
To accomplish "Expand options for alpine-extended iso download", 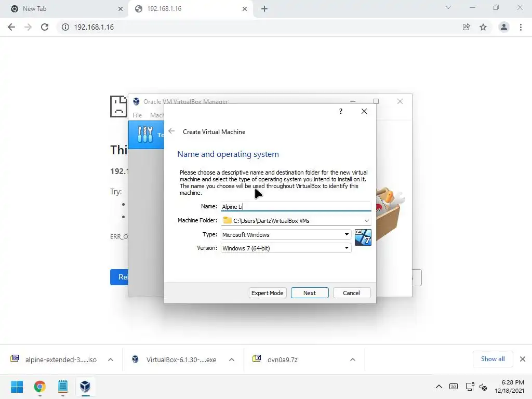I will click(x=111, y=360).
